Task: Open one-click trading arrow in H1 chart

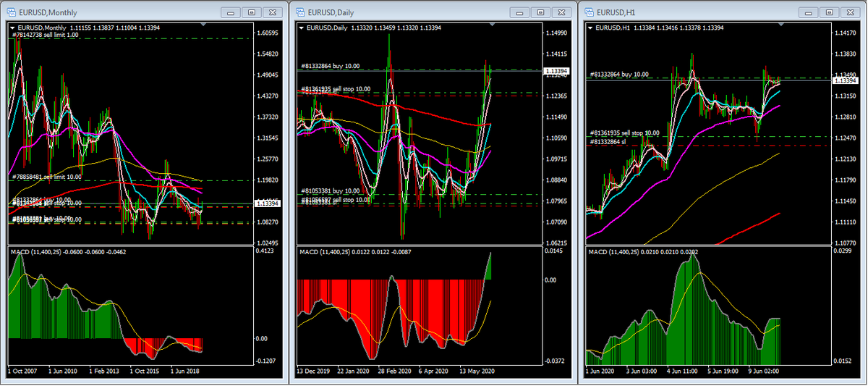Action: 591,28
